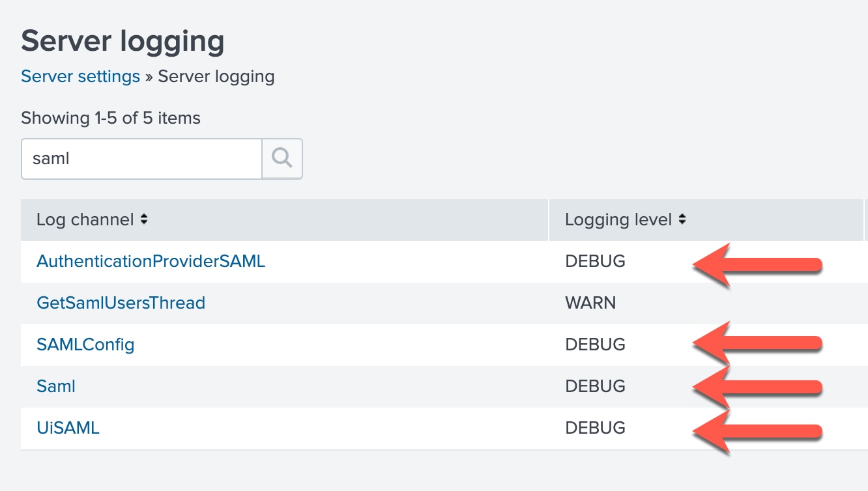Open the Server settings breadcrumb link
The height and width of the screenshot is (491, 868).
click(x=81, y=77)
